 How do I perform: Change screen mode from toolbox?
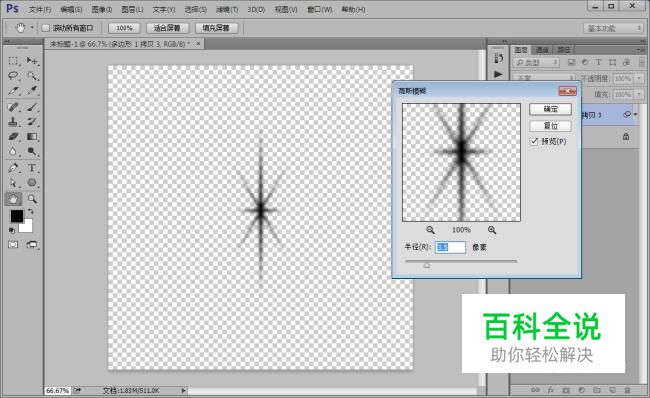click(32, 245)
